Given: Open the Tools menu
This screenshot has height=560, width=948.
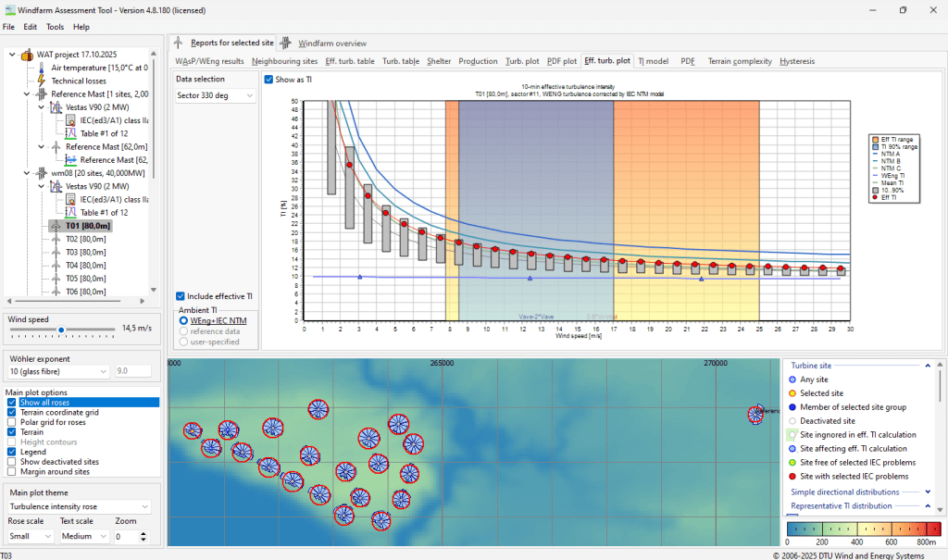Looking at the screenshot, I should [x=55, y=27].
